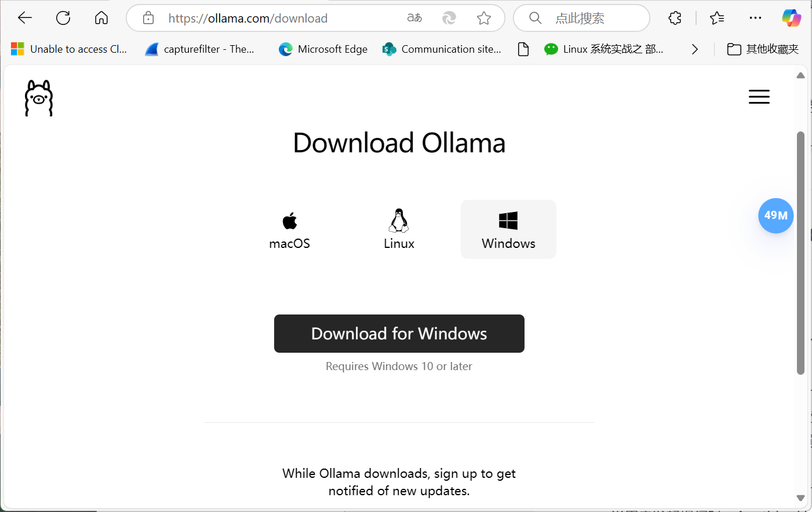Open the browser extensions puzzle icon
The width and height of the screenshot is (812, 512).
(675, 18)
